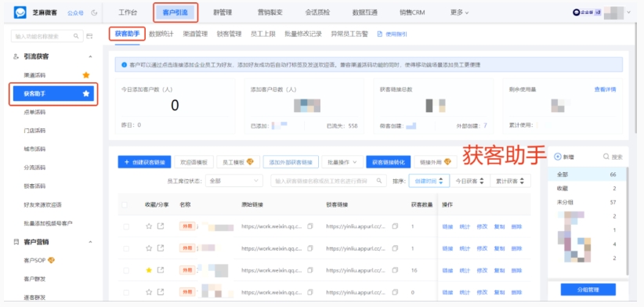The height and width of the screenshot is (307, 644).
Task: Star the link row with 0 获客数量
Action: [x=149, y=292]
